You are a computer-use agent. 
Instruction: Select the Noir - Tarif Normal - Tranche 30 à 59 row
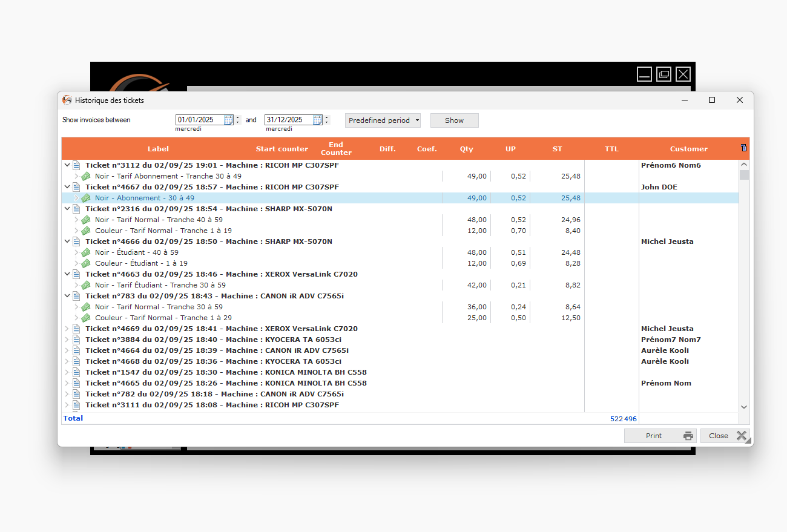400,307
